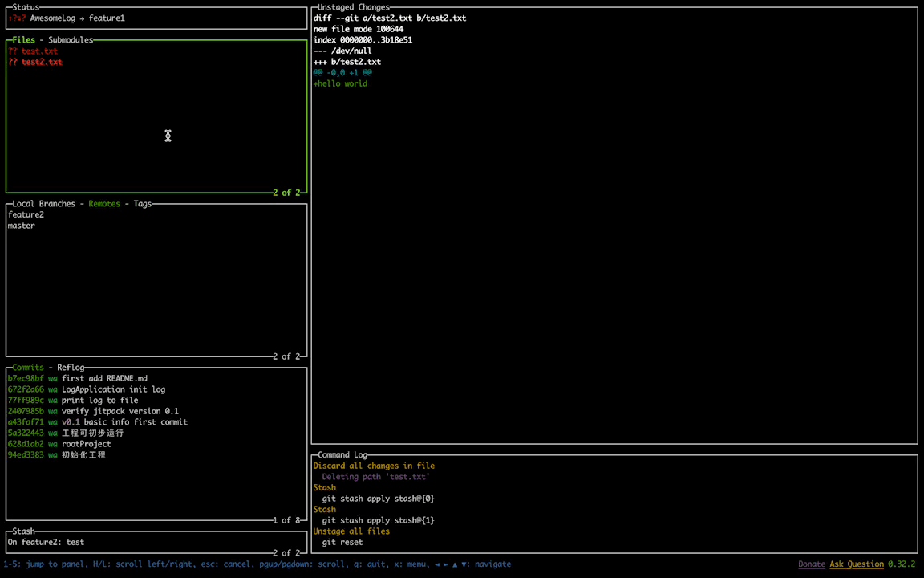Click the keybinding hints in the bottom bar
Viewport: 924px width, 578px height.
point(257,564)
